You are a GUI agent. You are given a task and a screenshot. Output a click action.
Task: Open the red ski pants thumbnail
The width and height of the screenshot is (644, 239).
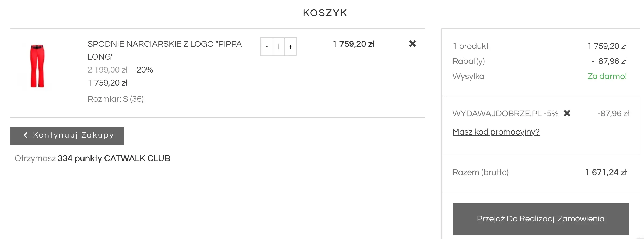[x=37, y=66]
